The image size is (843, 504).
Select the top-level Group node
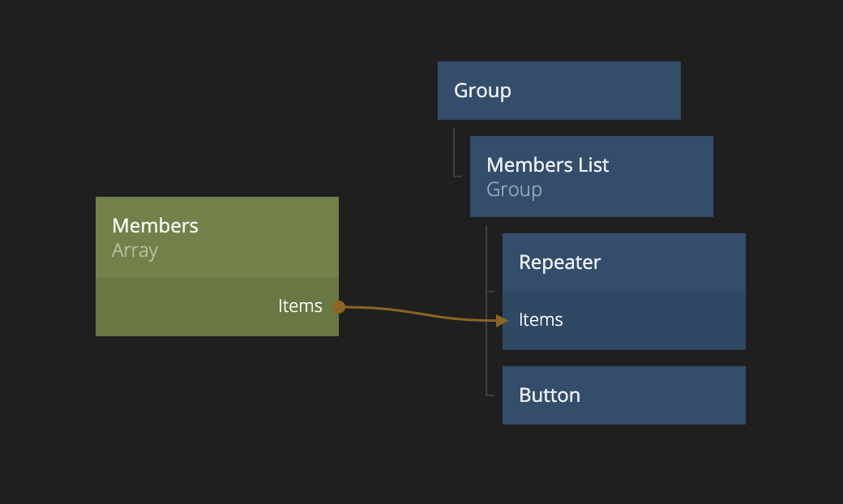558,91
